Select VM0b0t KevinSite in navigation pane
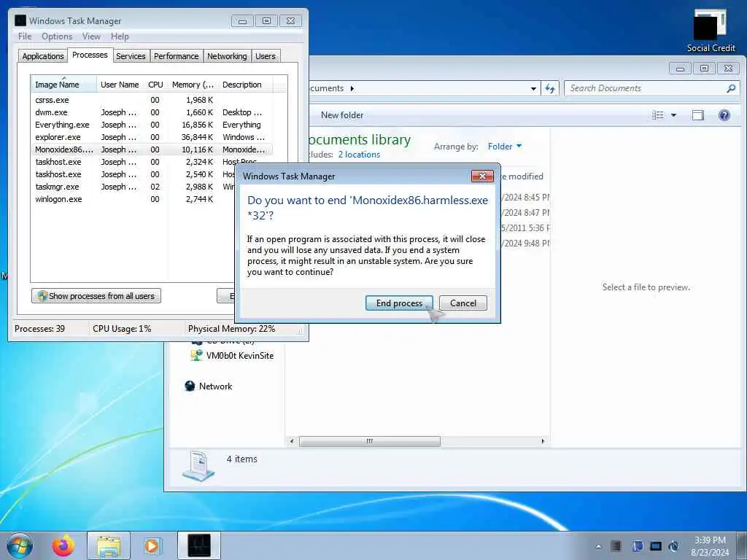Image resolution: width=747 pixels, height=560 pixels. [x=233, y=356]
